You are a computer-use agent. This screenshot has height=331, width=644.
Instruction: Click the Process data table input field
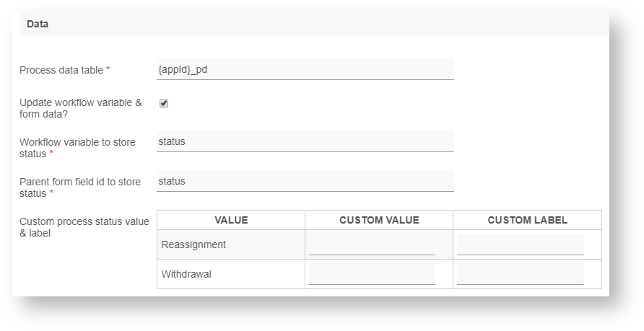305,70
